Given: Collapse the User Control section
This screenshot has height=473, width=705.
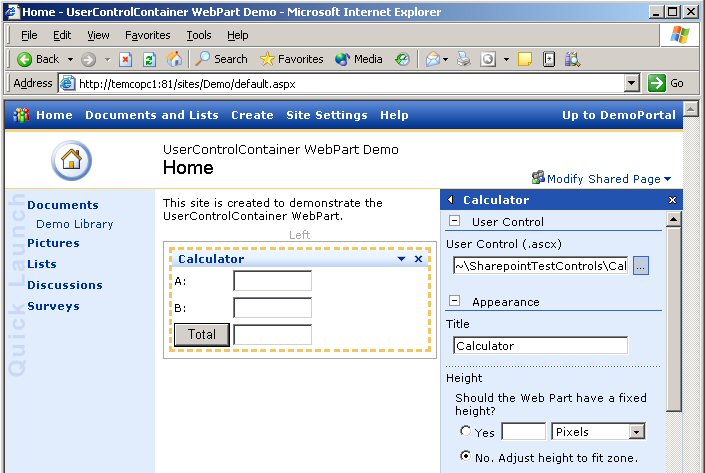Looking at the screenshot, I should tap(455, 221).
